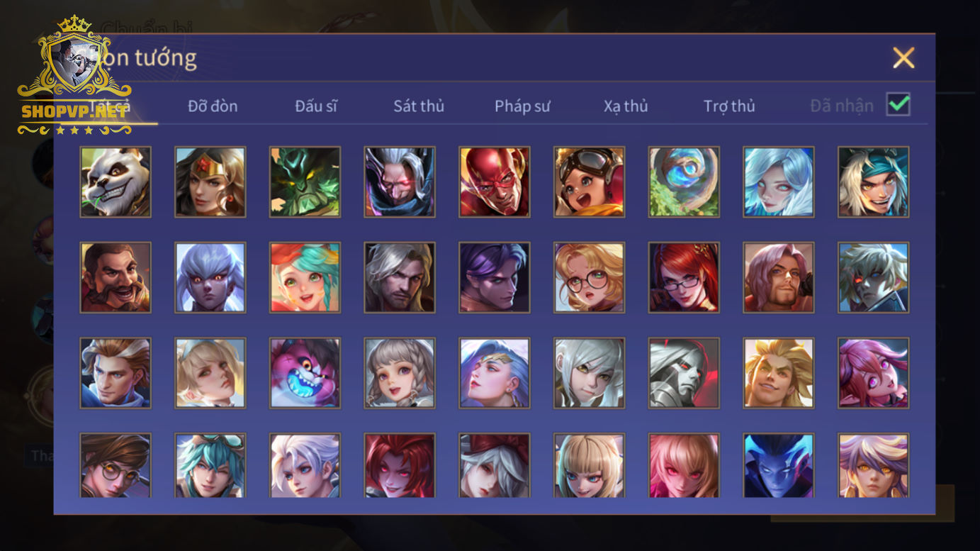
Task: Choose the blue-skinned demon hero portrait
Action: [x=778, y=465]
